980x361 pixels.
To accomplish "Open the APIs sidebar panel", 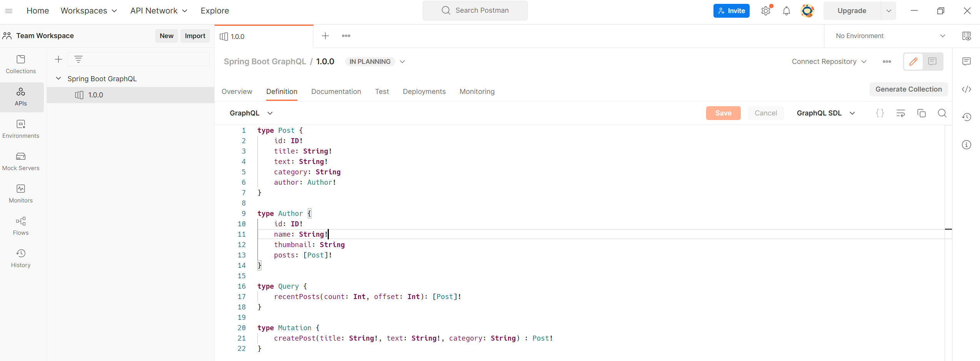I will click(x=21, y=97).
